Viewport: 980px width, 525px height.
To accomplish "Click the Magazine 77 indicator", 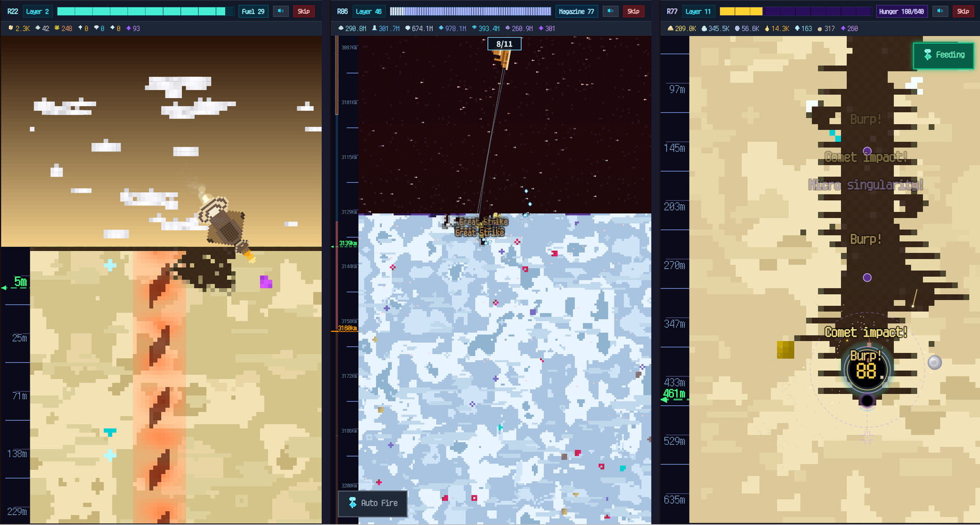I will pos(576,11).
